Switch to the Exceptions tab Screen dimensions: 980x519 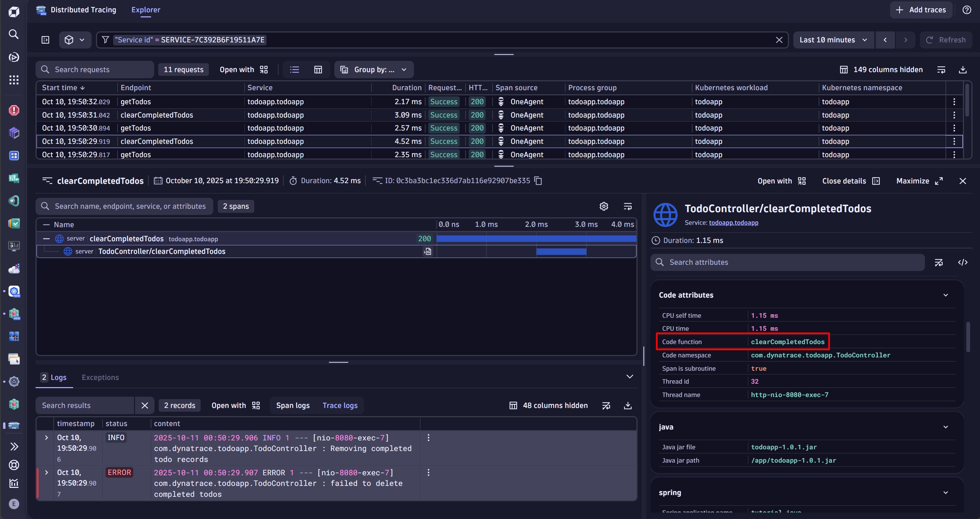tap(100, 377)
